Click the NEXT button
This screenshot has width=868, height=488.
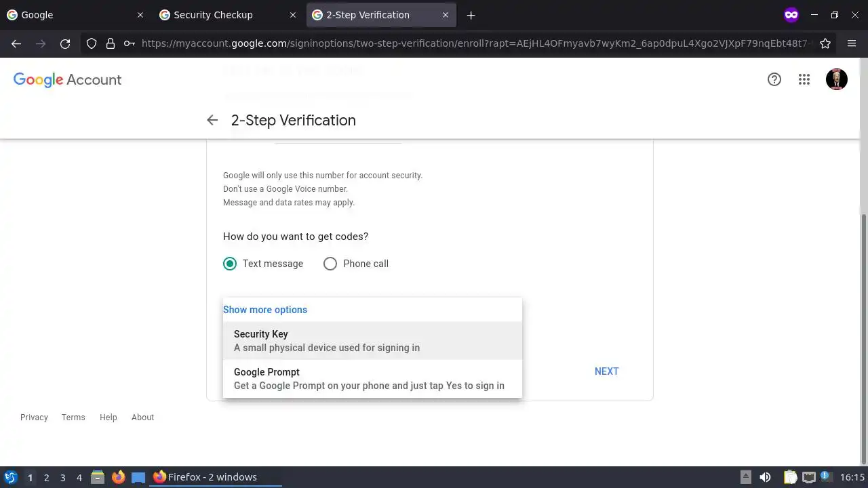(606, 371)
